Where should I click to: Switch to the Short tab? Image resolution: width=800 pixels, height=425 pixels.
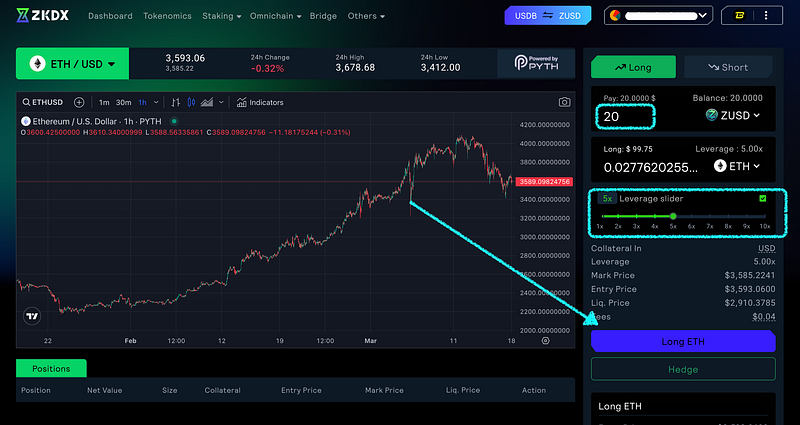point(728,67)
